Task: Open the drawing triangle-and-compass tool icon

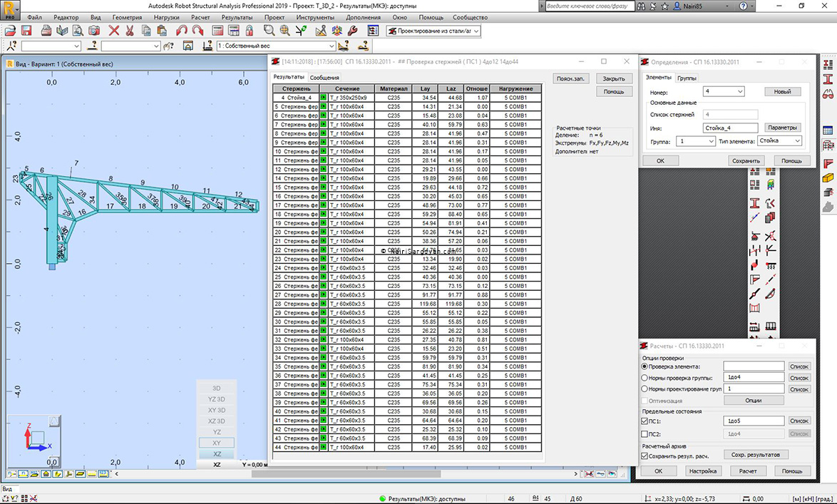Action: pyautogui.click(x=321, y=31)
